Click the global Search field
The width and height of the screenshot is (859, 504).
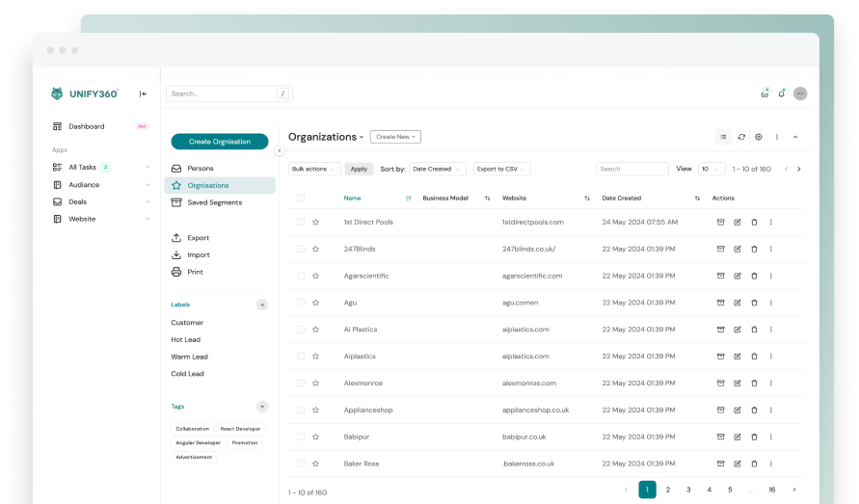pos(229,93)
